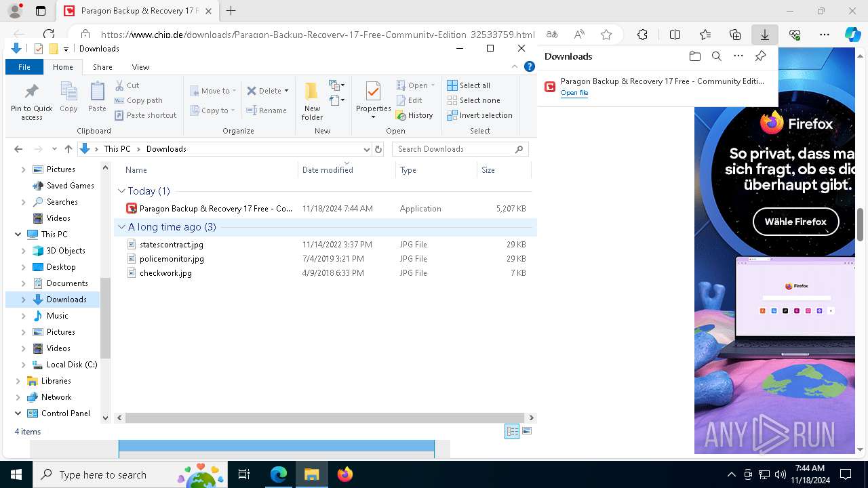The height and width of the screenshot is (488, 868).
Task: Expand Documents tree node
Action: click(24, 283)
